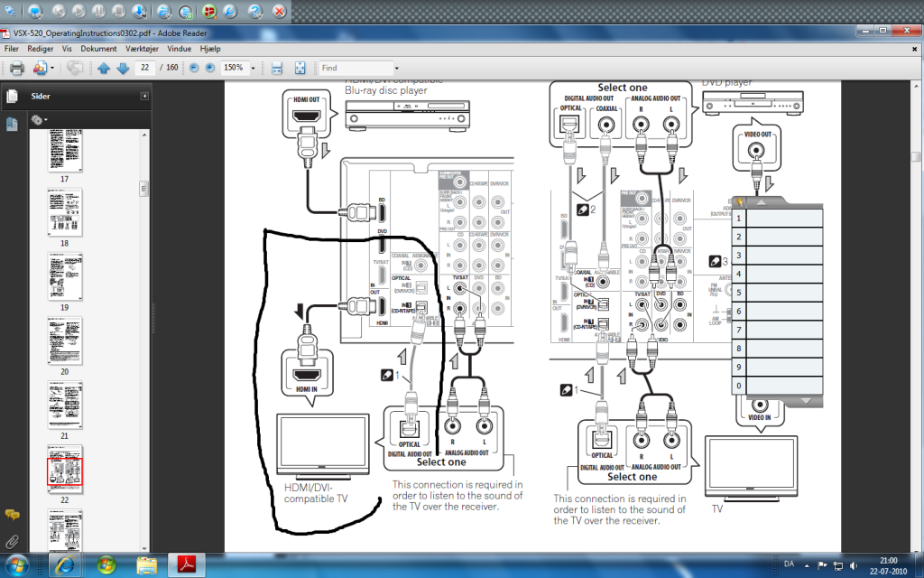This screenshot has height=578, width=924.
Task: Click the fit-width scrolling mode icon
Action: [277, 69]
